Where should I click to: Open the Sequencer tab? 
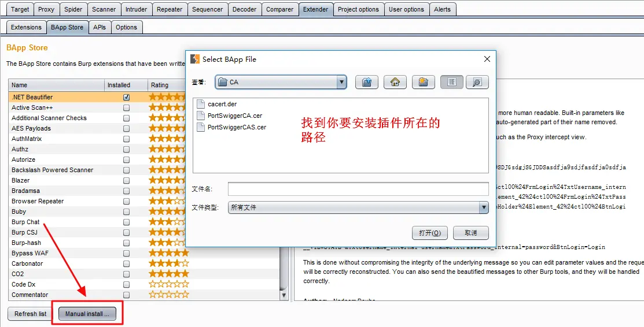[x=207, y=9]
